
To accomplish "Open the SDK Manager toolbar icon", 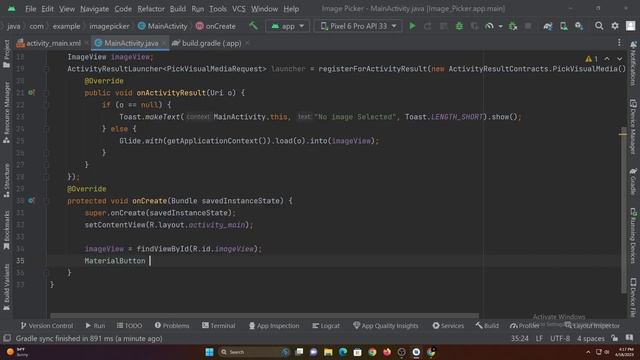I will (579, 26).
